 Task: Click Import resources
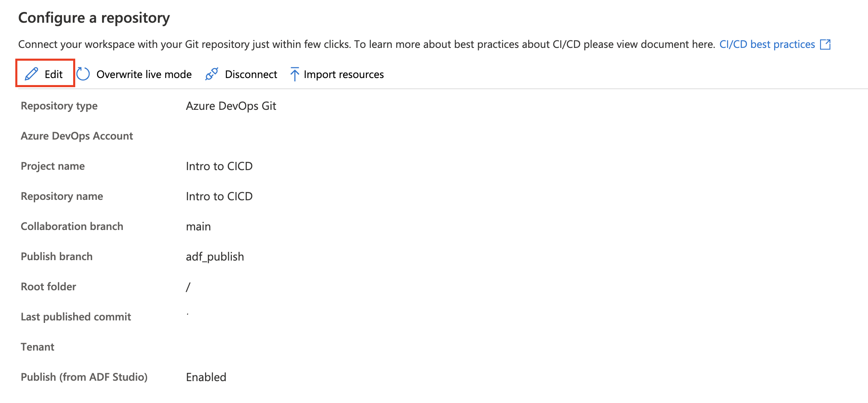(343, 74)
